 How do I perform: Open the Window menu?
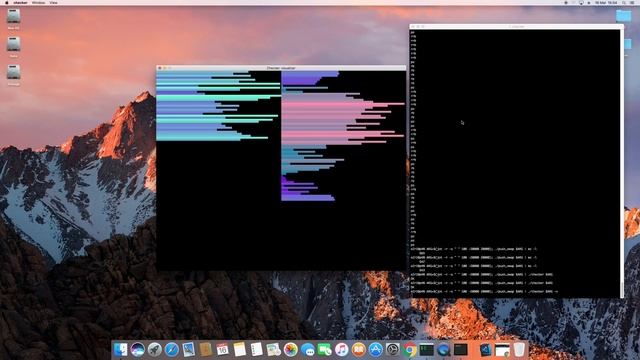[x=38, y=2]
